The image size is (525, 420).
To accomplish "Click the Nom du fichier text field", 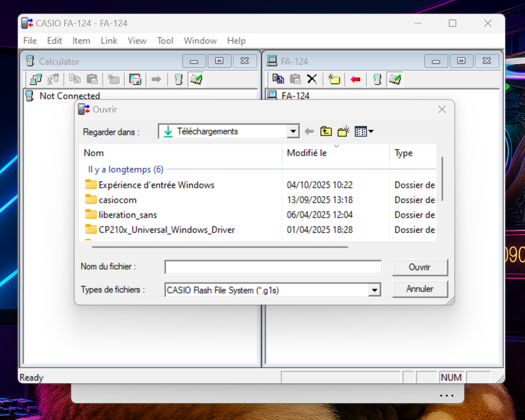I will pyautogui.click(x=273, y=267).
